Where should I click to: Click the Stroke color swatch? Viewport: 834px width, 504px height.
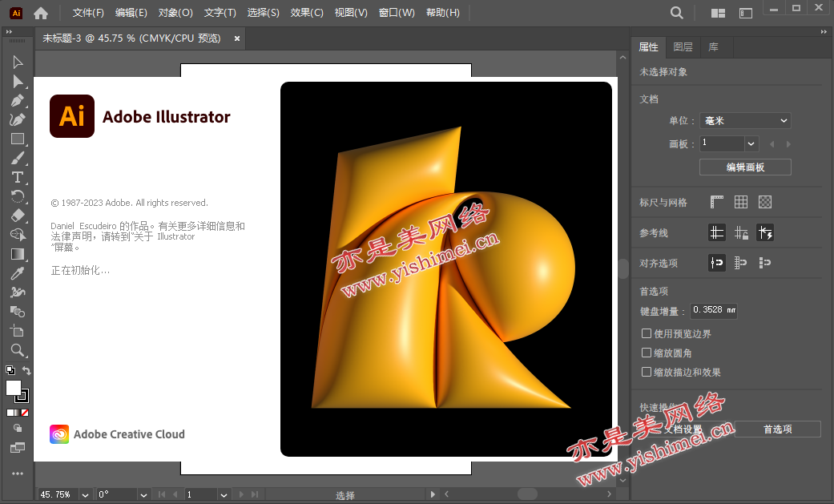(23, 397)
